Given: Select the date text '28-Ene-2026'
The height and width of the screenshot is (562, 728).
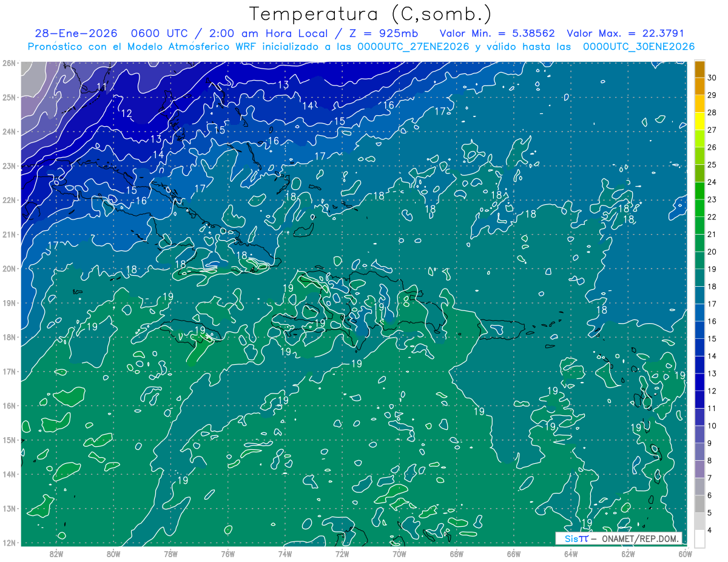Looking at the screenshot, I should [x=76, y=33].
